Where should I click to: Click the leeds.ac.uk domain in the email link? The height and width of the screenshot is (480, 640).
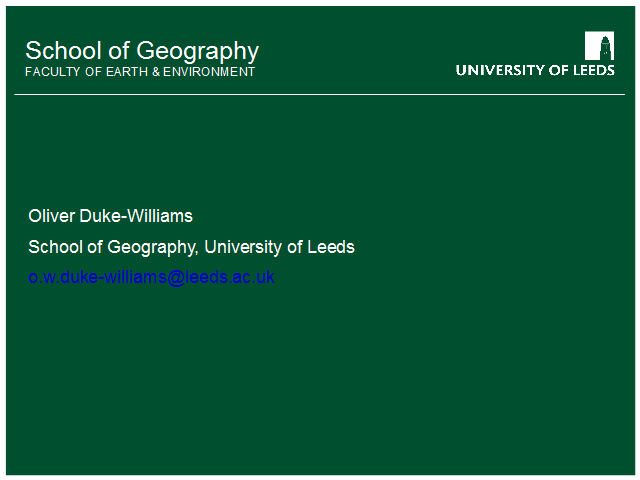[x=230, y=277]
